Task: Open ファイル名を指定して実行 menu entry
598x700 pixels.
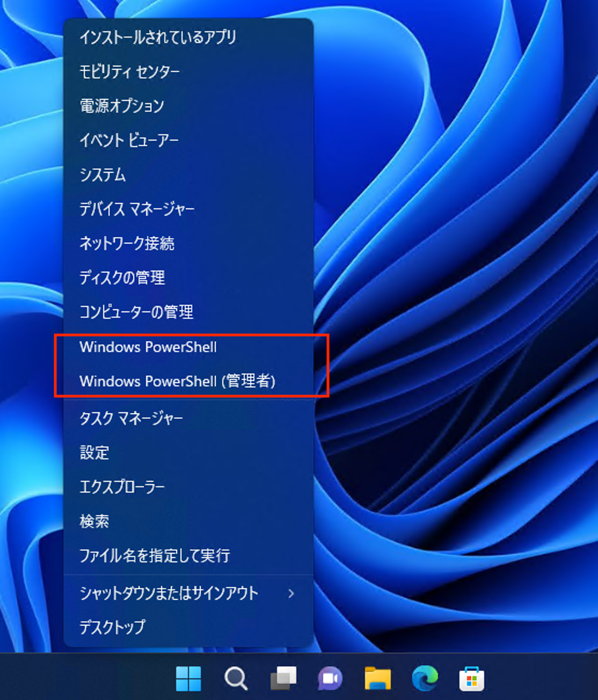Action: click(155, 556)
